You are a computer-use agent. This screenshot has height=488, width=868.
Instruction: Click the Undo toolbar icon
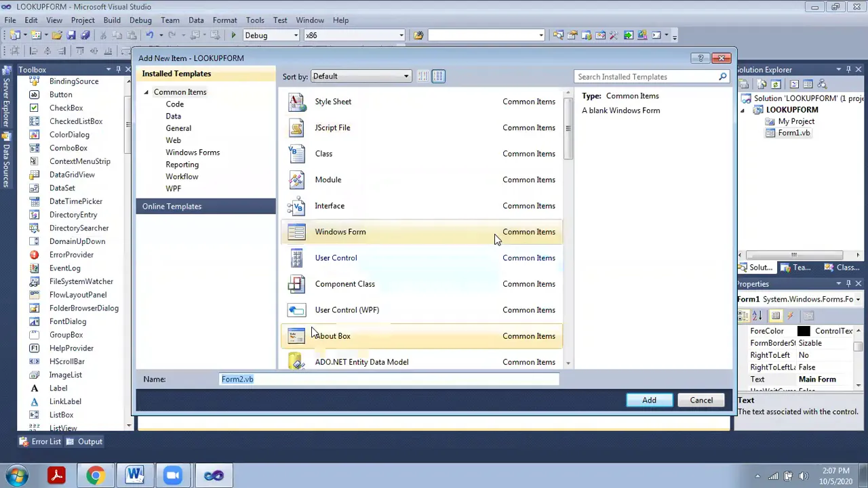149,35
